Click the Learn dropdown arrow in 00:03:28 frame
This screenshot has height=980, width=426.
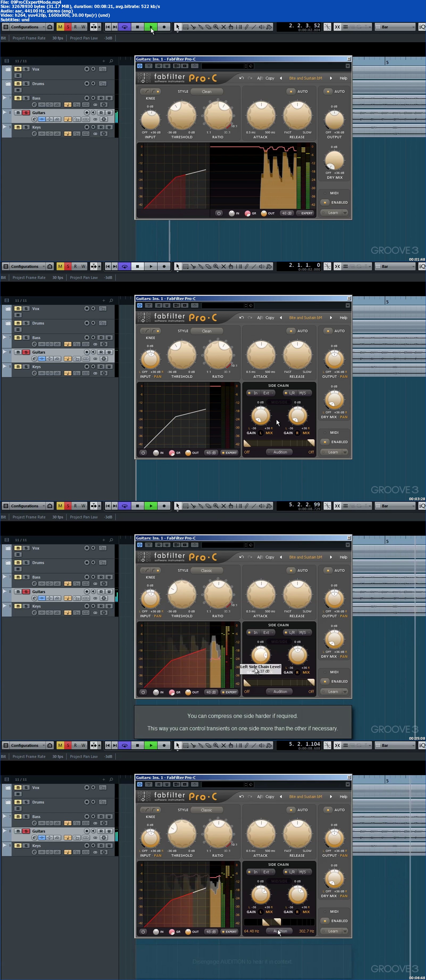tap(345, 452)
